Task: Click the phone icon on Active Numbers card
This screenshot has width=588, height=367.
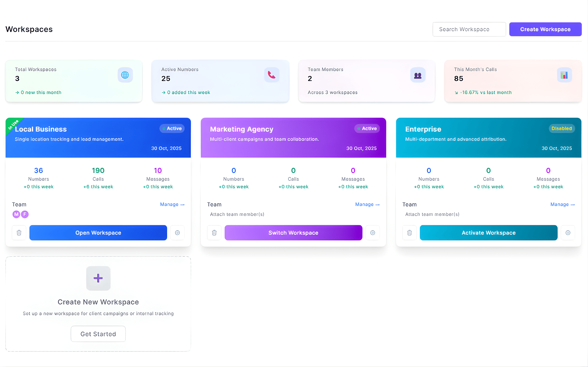Action: (x=271, y=75)
